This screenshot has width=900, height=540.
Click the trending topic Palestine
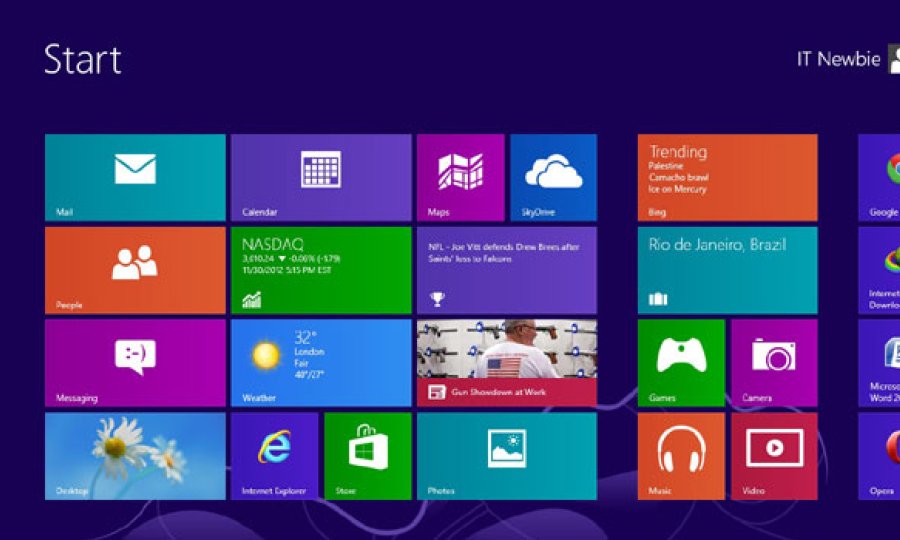tap(665, 166)
